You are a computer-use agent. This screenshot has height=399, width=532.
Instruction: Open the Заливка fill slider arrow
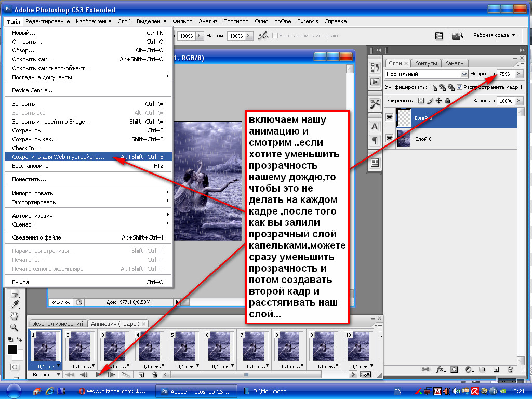coord(519,101)
